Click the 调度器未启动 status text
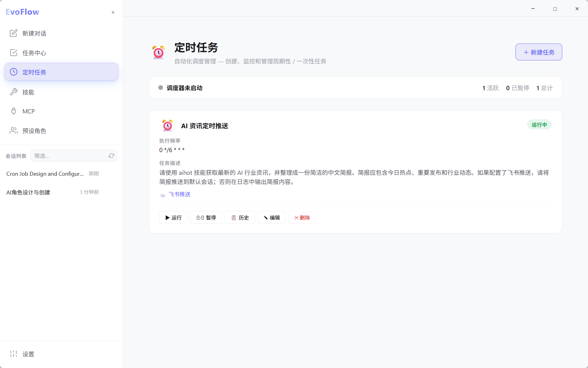The image size is (588, 368). click(x=184, y=88)
